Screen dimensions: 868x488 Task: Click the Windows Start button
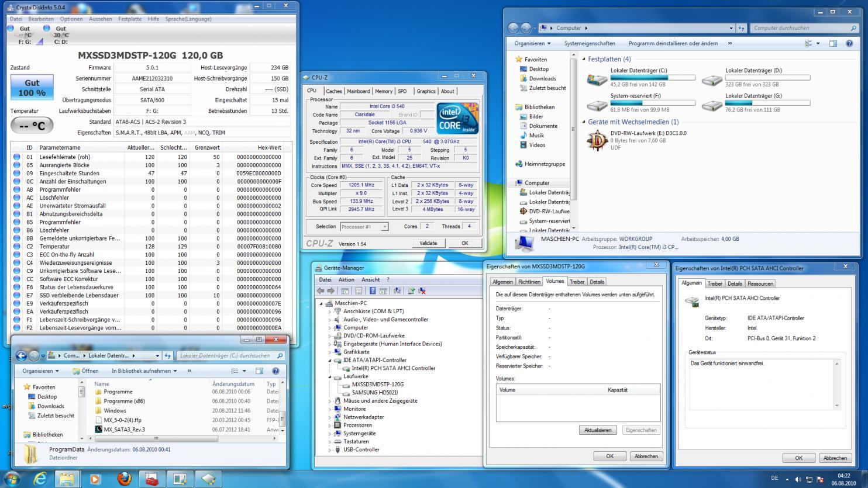pyautogui.click(x=12, y=479)
